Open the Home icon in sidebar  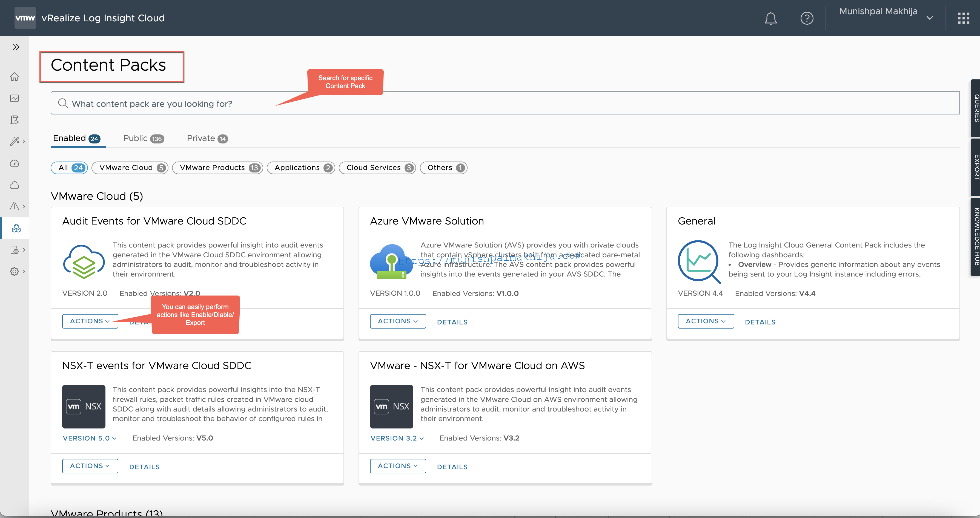pyautogui.click(x=15, y=76)
